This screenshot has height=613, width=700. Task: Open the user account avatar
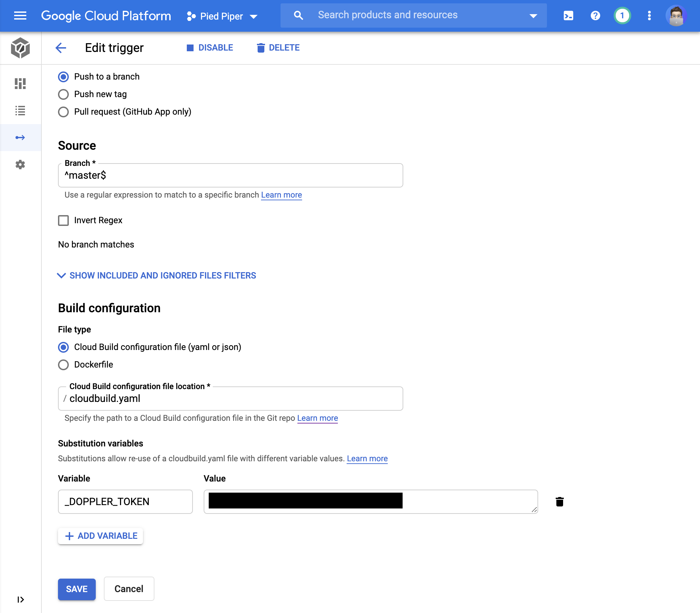(676, 16)
